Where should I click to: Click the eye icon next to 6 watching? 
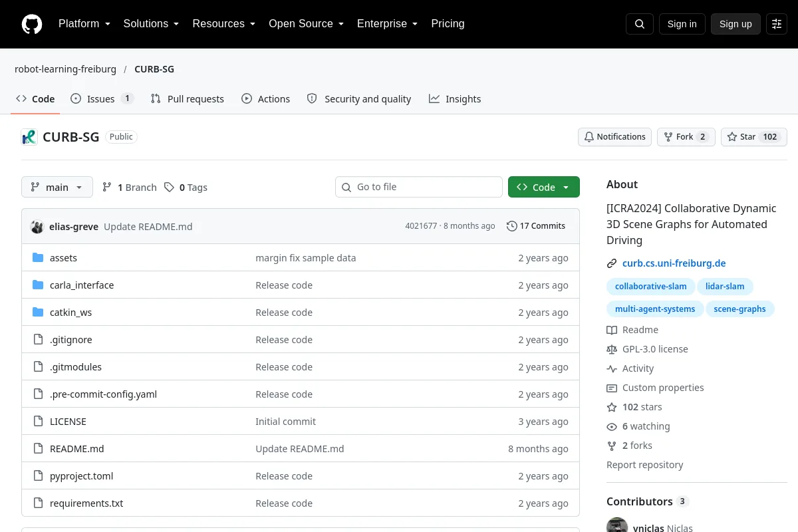point(612,426)
